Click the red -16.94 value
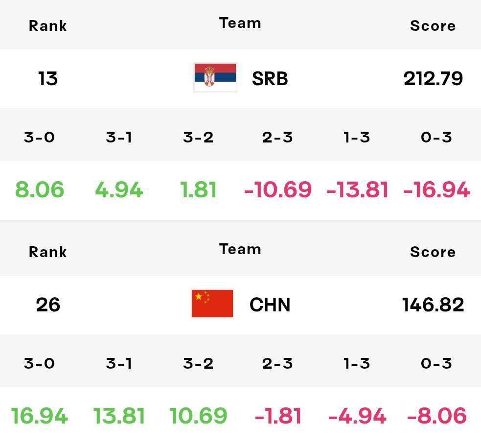The height and width of the screenshot is (448, 481). (436, 189)
